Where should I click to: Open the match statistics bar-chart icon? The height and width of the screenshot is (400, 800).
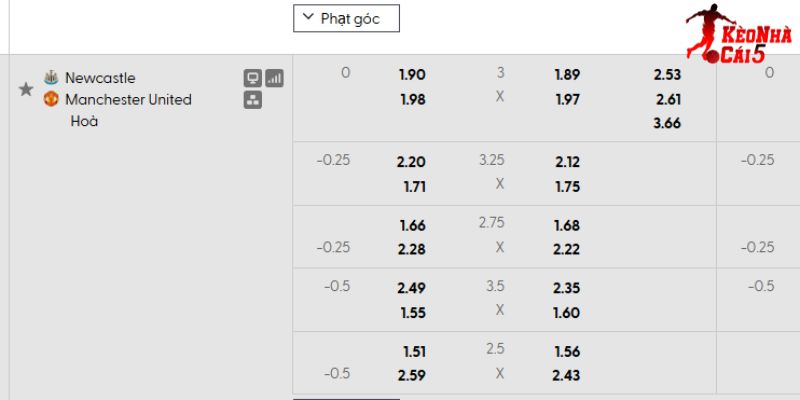[x=274, y=78]
